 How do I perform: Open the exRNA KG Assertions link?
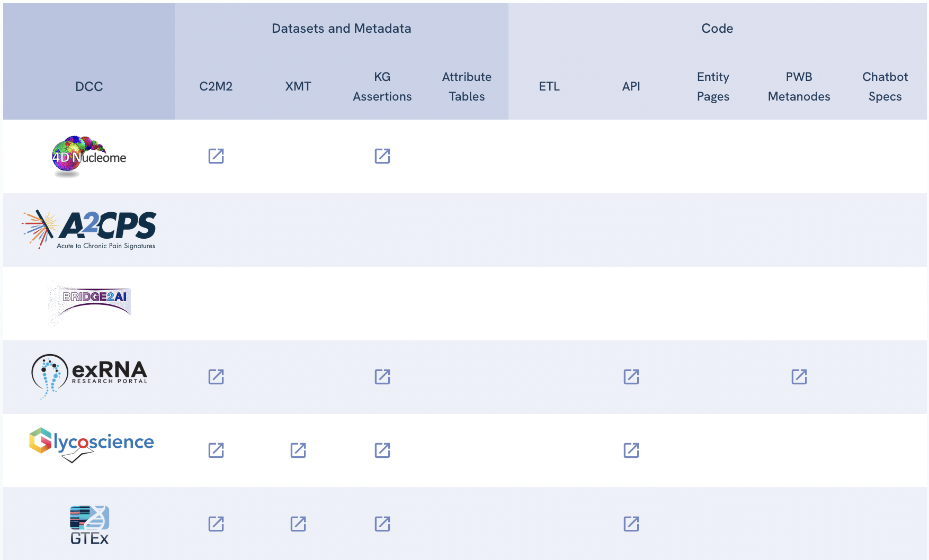382,377
